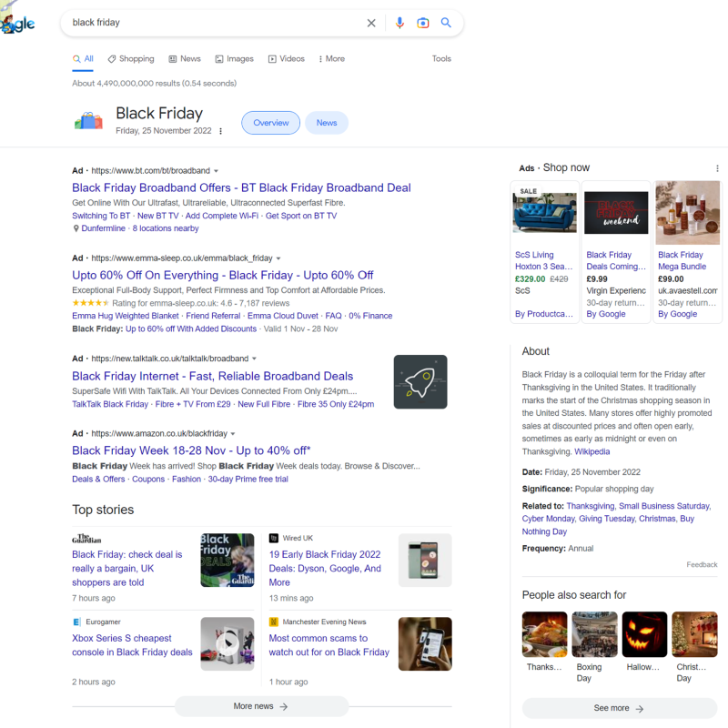Click the Thanksgiving related search thumbnail
The height and width of the screenshot is (728, 728).
click(544, 634)
